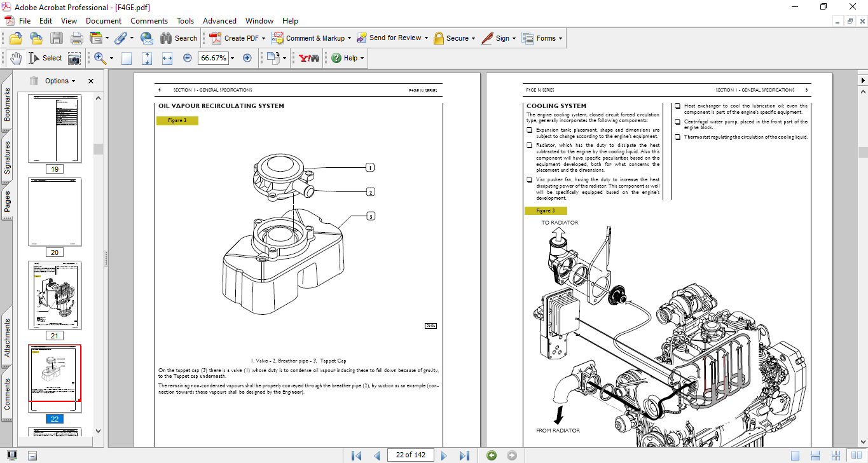Open the Advanced menu
Image resolution: width=868 pixels, height=463 pixels.
(220, 21)
